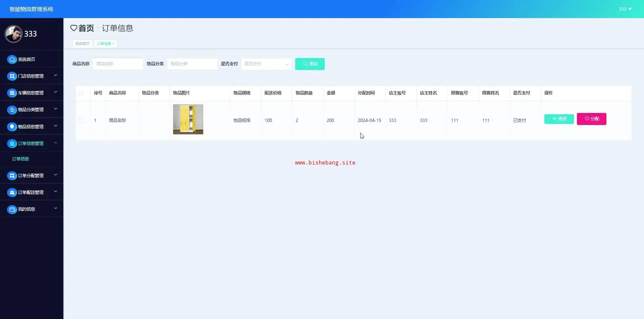Open 门店信息管理 menu label
The height and width of the screenshot is (319, 644).
coord(31,76)
